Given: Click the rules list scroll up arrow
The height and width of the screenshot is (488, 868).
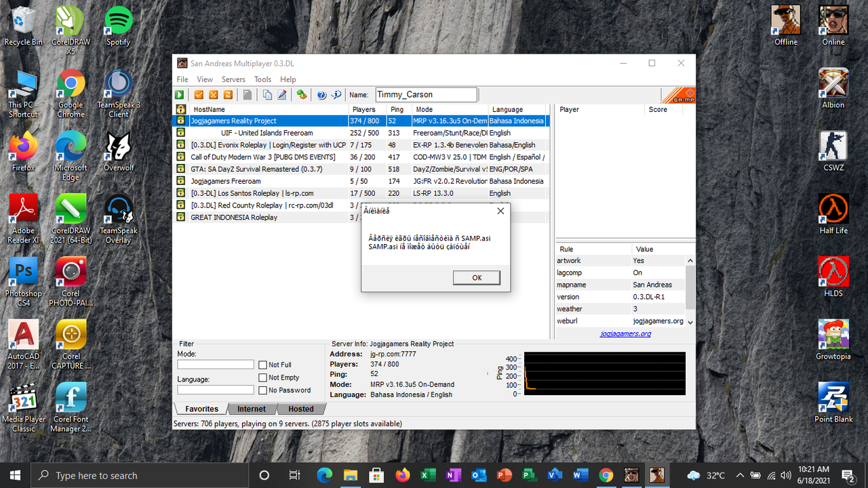Looking at the screenshot, I should 690,261.
